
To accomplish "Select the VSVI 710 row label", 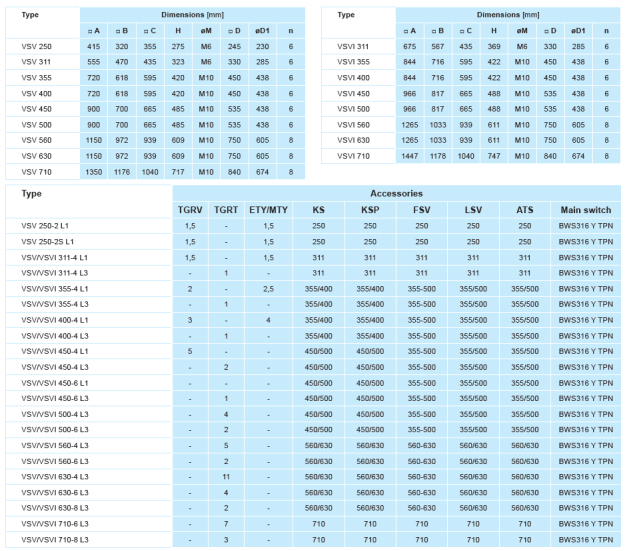I will tap(353, 156).
